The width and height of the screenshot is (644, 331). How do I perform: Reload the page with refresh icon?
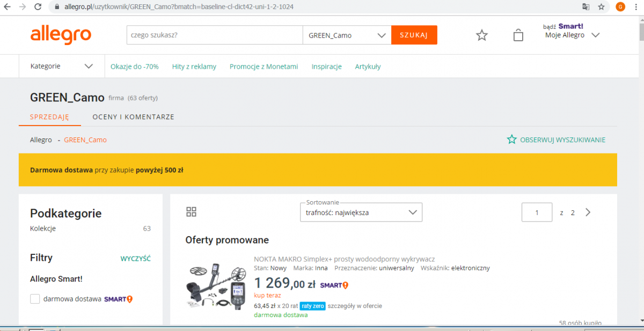coord(37,7)
